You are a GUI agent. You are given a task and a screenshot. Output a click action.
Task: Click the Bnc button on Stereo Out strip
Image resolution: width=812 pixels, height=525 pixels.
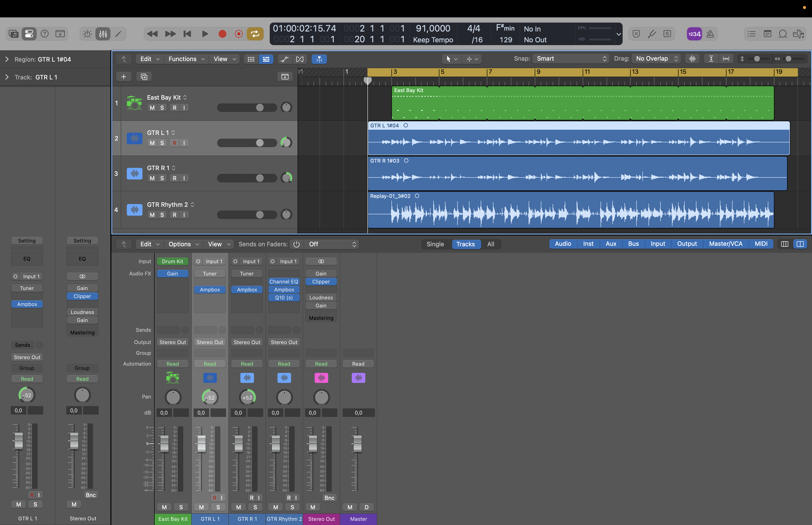(x=329, y=498)
